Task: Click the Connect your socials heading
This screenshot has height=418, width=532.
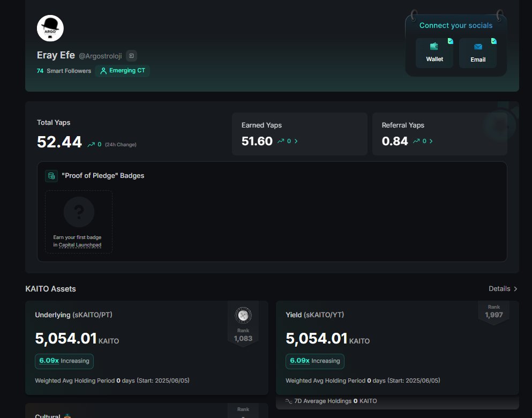Action: pos(456,25)
